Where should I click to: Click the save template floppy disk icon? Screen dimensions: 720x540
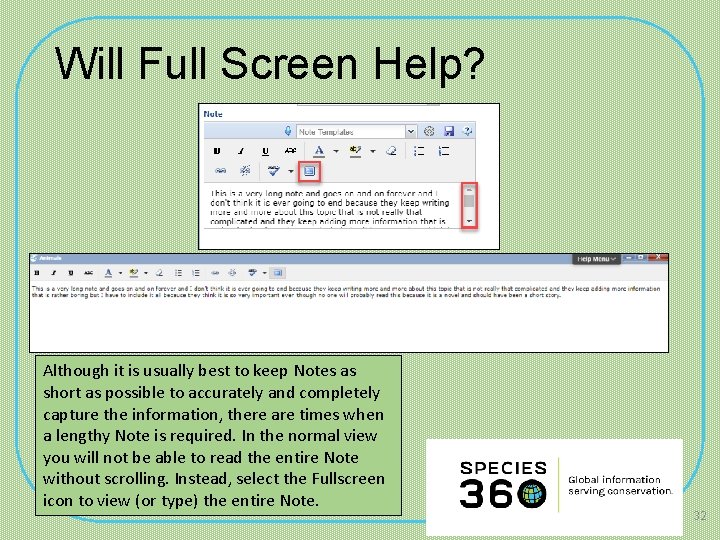449,131
